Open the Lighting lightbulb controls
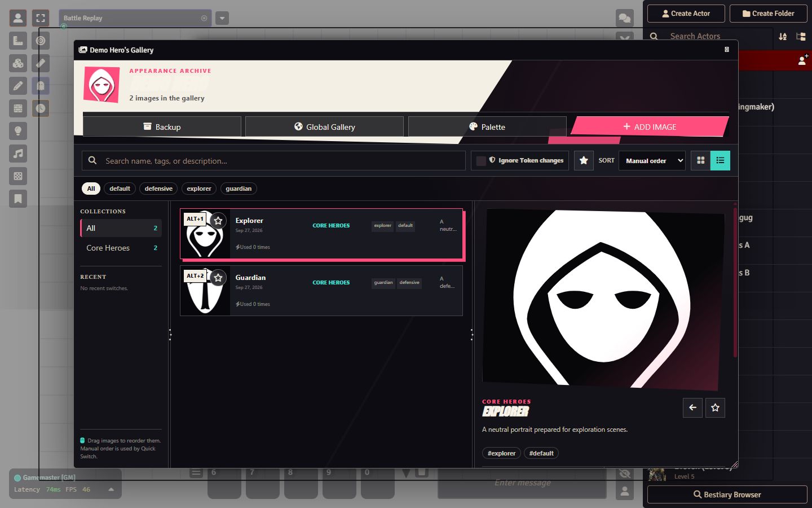Image resolution: width=812 pixels, height=508 pixels. tap(18, 131)
